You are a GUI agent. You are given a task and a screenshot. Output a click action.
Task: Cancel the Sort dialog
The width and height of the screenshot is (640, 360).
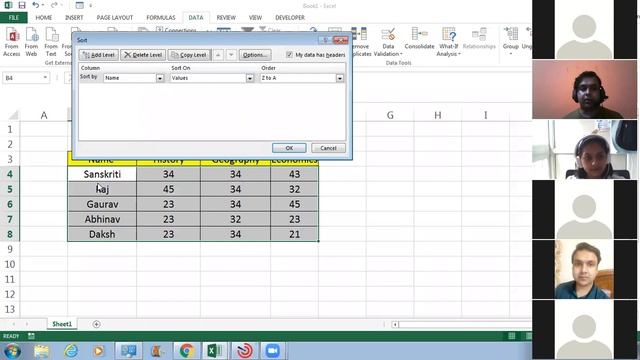click(328, 148)
